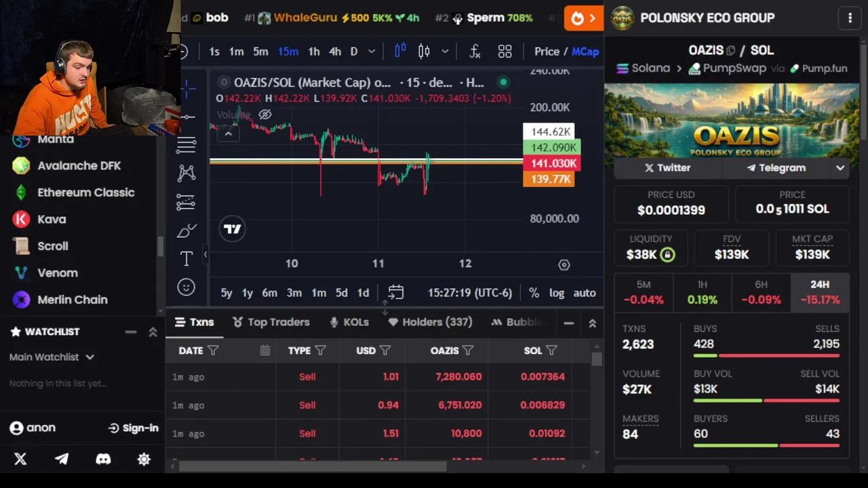Collapse the WATCHLIST panel chevron

pyautogui.click(x=153, y=332)
